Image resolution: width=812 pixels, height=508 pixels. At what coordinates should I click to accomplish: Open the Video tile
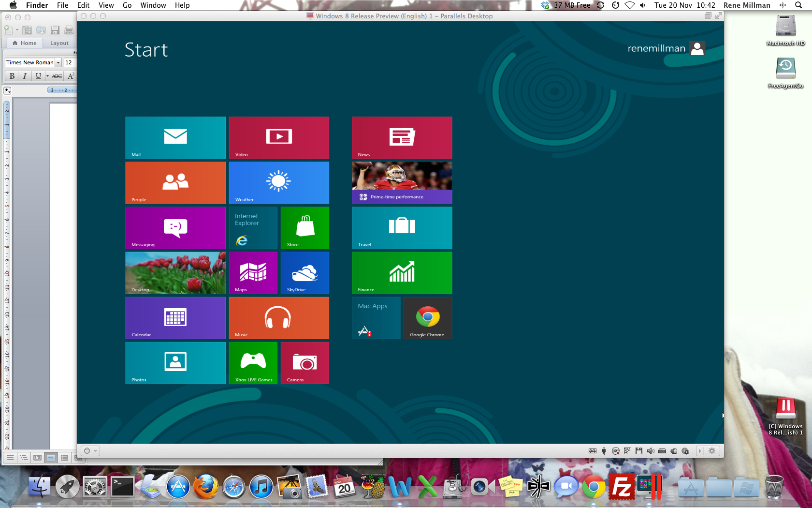point(279,137)
